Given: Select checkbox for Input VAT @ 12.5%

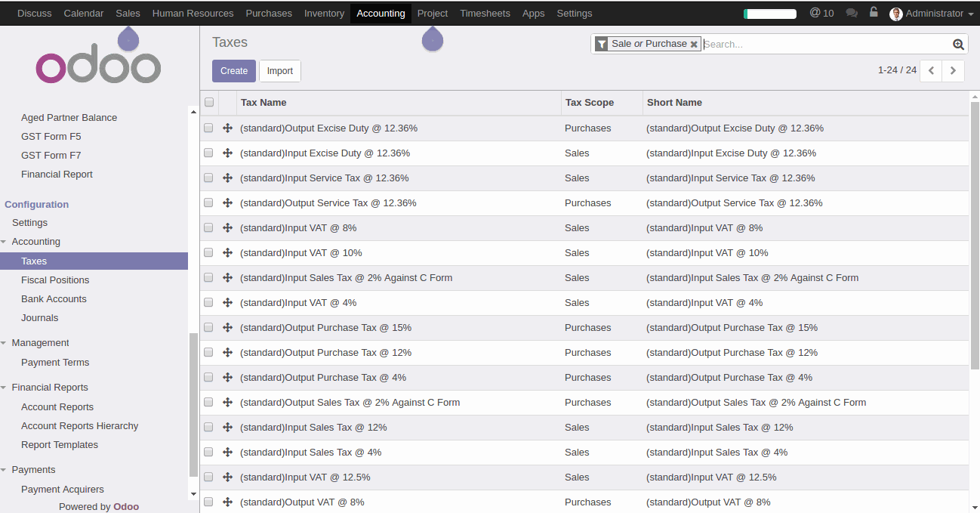Looking at the screenshot, I should point(208,477).
